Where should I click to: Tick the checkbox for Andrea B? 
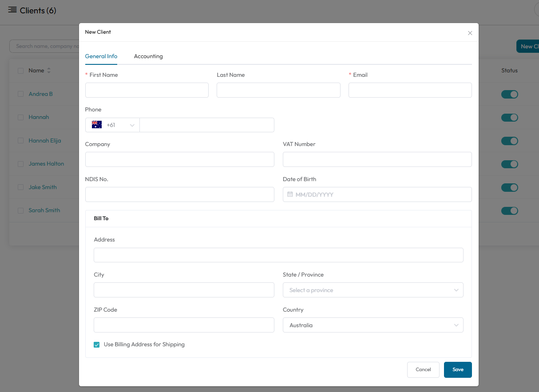[x=20, y=94]
